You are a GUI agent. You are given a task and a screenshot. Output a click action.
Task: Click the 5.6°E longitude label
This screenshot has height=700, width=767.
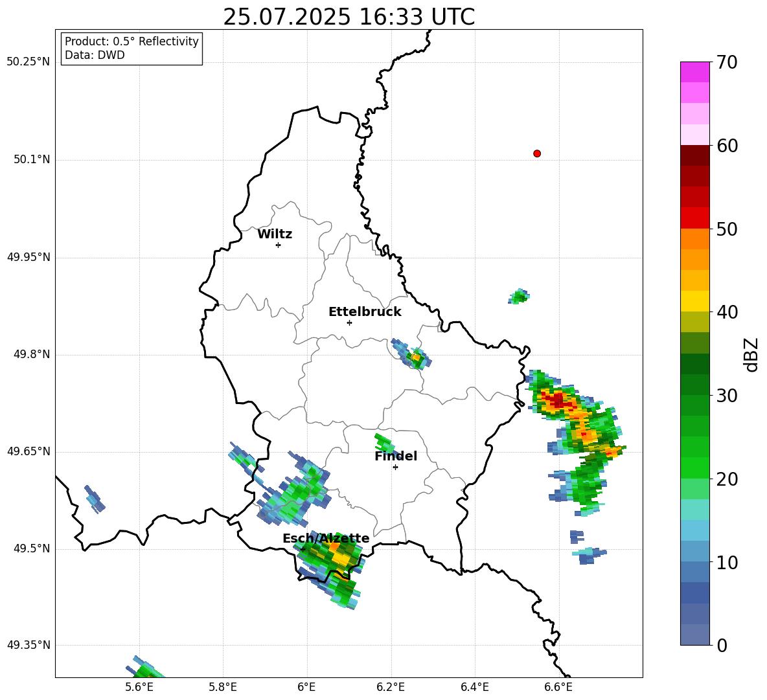click(139, 687)
